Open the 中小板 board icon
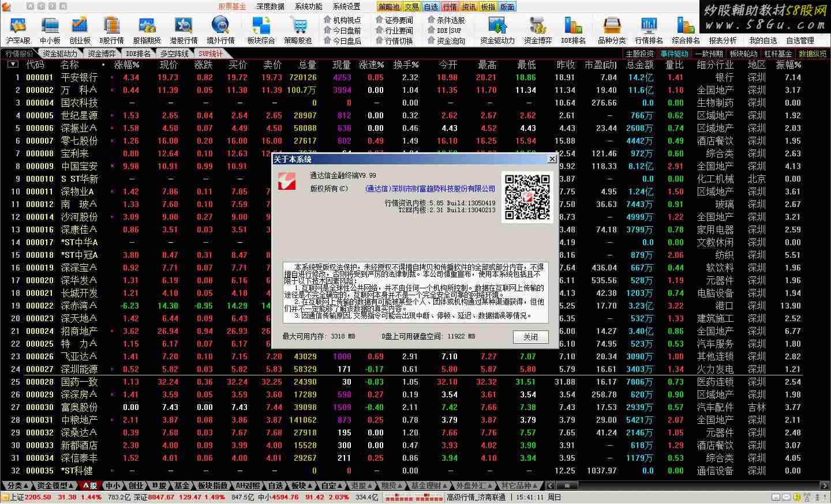Screen dimensions: 831x504 [50, 30]
